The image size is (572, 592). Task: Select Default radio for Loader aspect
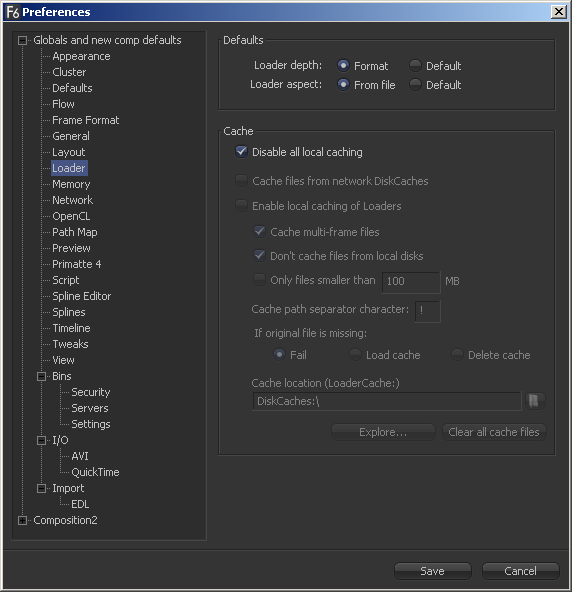(415, 85)
